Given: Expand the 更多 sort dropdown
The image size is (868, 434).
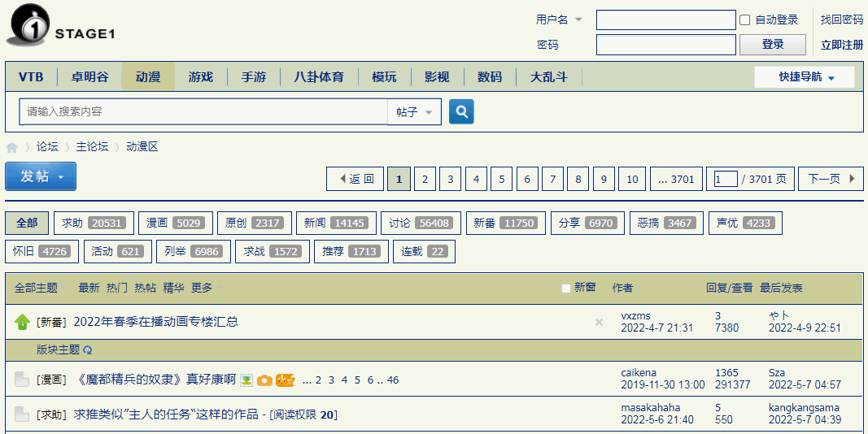Looking at the screenshot, I should tap(207, 288).
